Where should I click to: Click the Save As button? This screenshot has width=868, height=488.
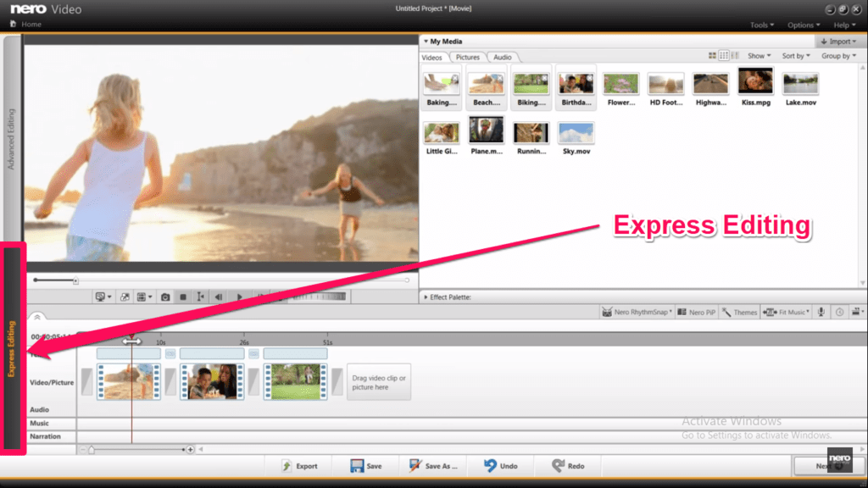pos(433,465)
